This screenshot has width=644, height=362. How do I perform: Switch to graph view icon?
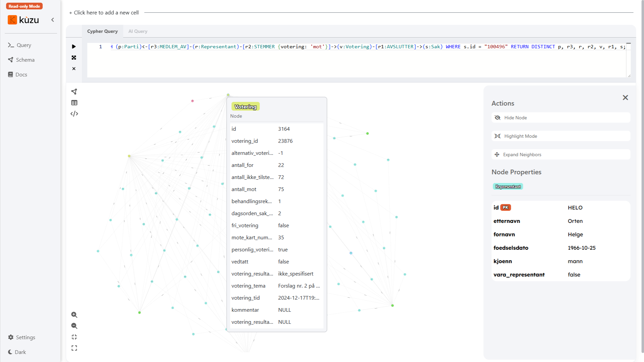pyautogui.click(x=74, y=92)
